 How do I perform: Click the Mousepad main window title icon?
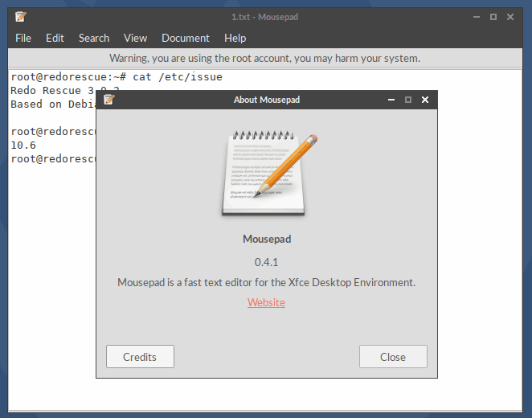21,17
